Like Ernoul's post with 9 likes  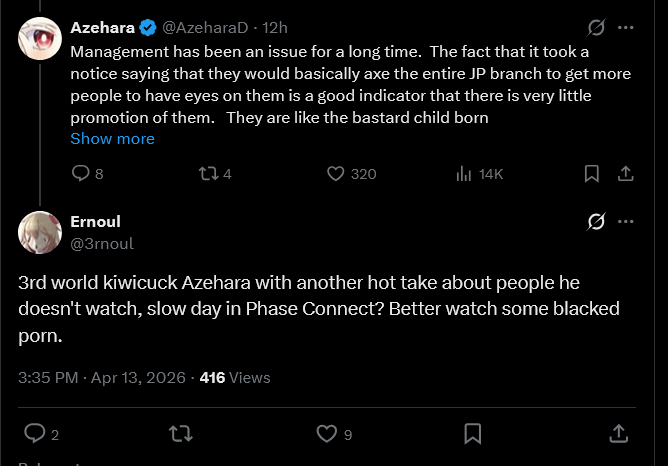326,434
